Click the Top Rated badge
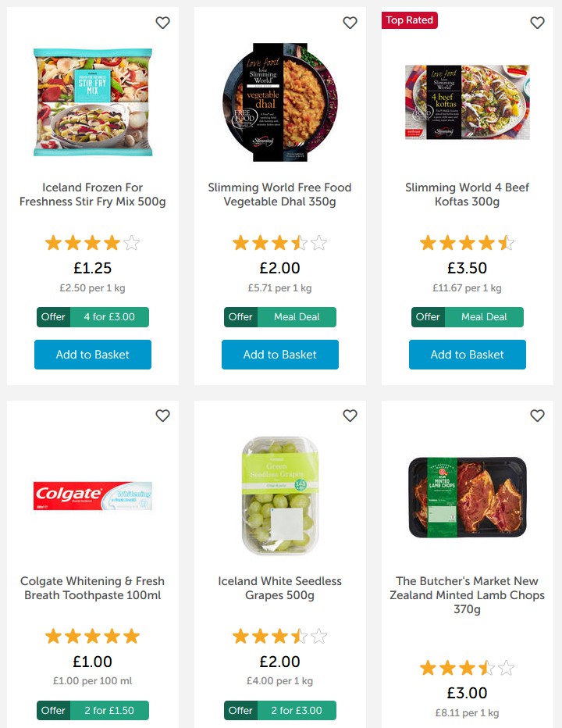Viewport: 562px width, 728px height. (x=410, y=20)
